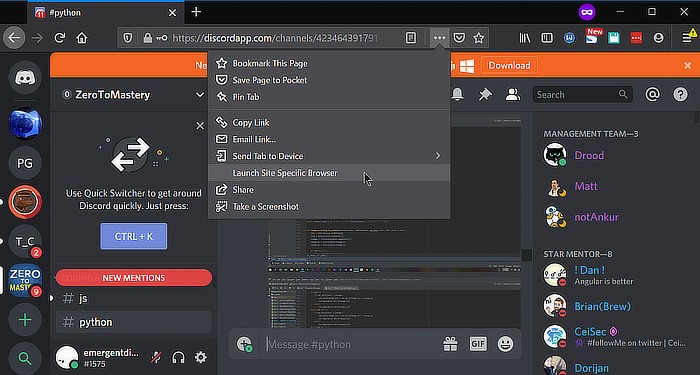Screen dimensions: 700x375
Task: Dismiss the Quick Switcher tip
Action: coord(200,126)
